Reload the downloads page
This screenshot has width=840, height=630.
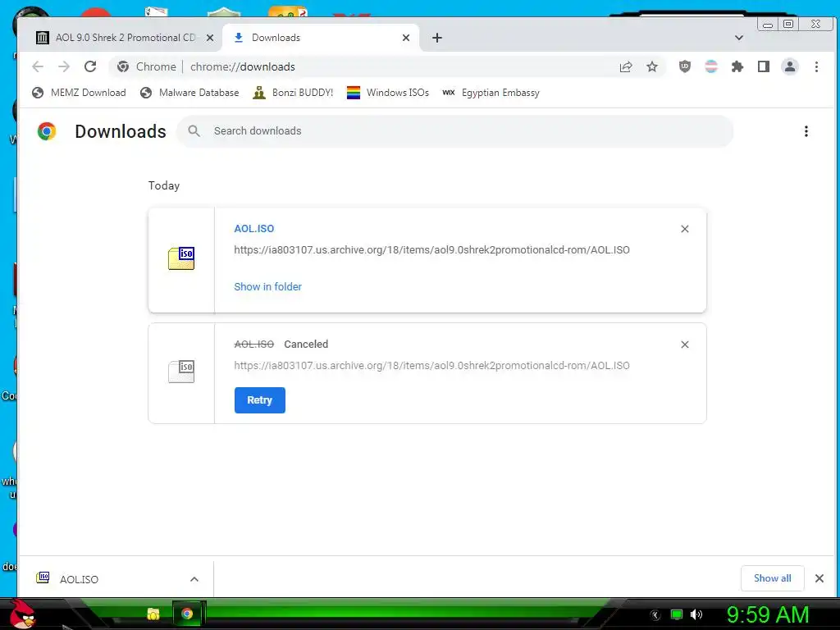(x=90, y=66)
